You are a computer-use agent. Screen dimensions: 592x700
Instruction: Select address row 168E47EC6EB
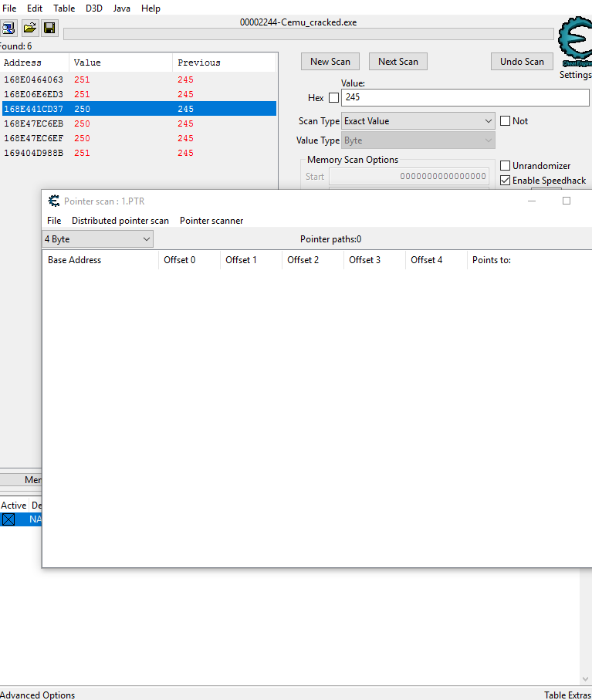(x=34, y=123)
